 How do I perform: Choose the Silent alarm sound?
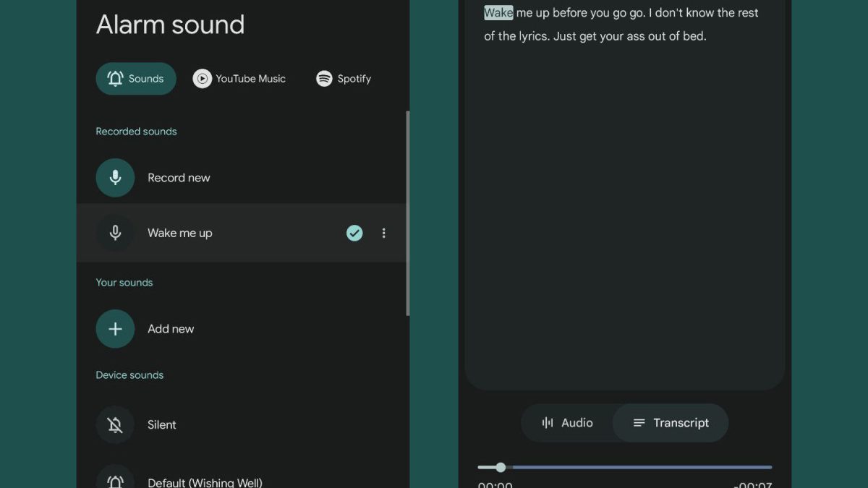click(162, 425)
